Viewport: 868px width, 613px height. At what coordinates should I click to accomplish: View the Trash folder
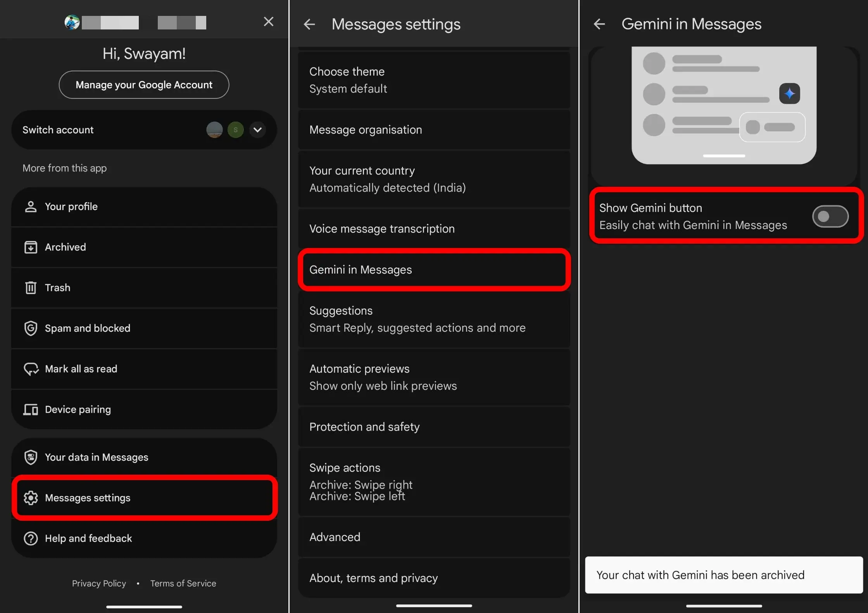point(57,288)
